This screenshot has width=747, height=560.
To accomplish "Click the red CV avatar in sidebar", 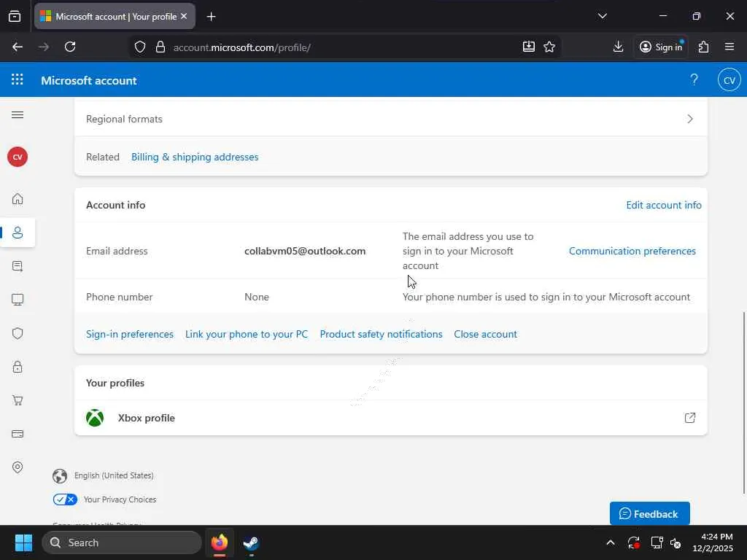I will (x=18, y=157).
